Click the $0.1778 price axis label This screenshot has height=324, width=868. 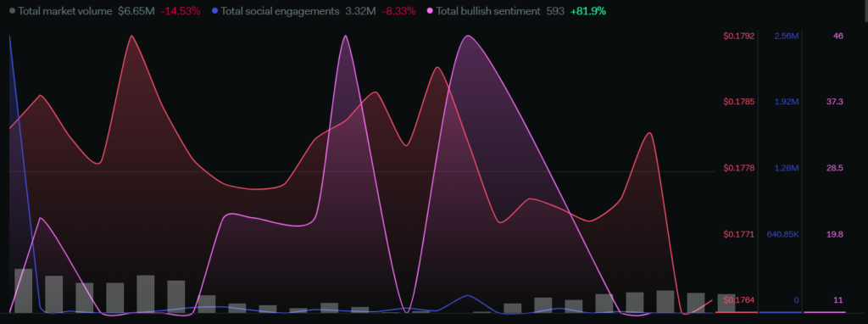click(739, 168)
